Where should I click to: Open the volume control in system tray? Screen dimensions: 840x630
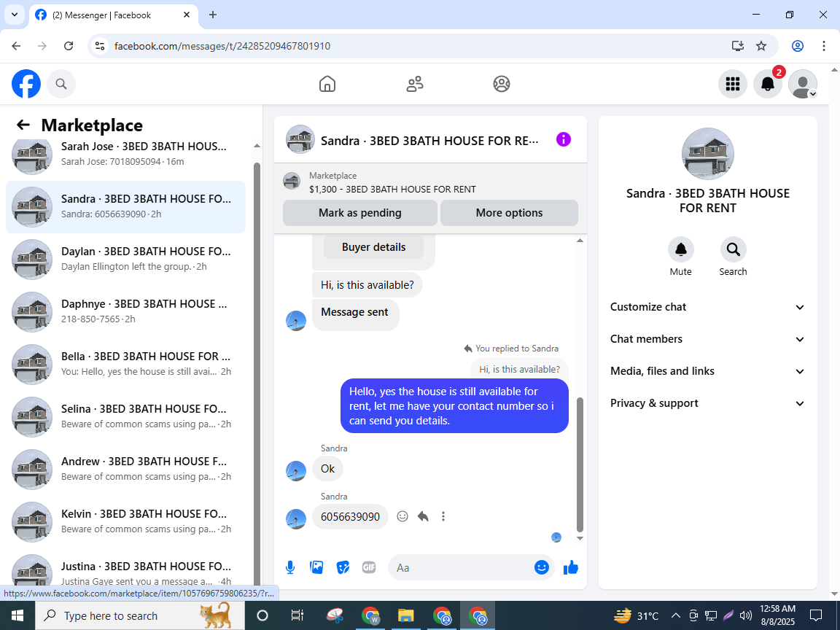745,615
